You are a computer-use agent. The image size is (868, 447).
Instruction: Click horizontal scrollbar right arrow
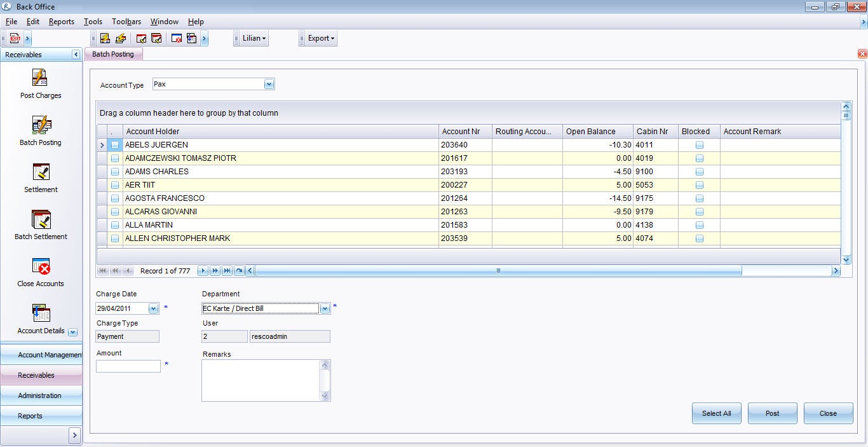tap(836, 271)
